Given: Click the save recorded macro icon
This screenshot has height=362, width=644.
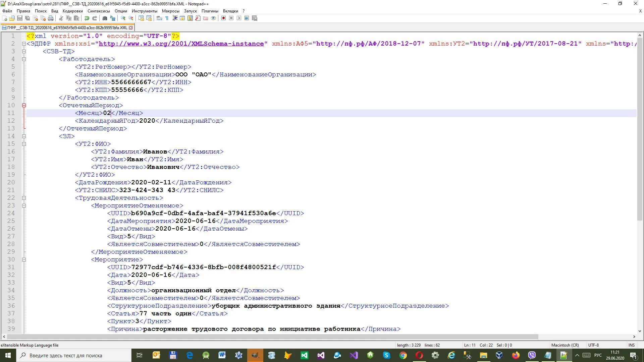Looking at the screenshot, I should (x=255, y=18).
